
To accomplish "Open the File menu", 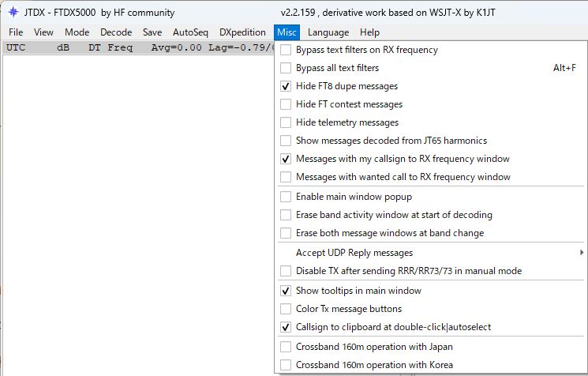I will [16, 32].
